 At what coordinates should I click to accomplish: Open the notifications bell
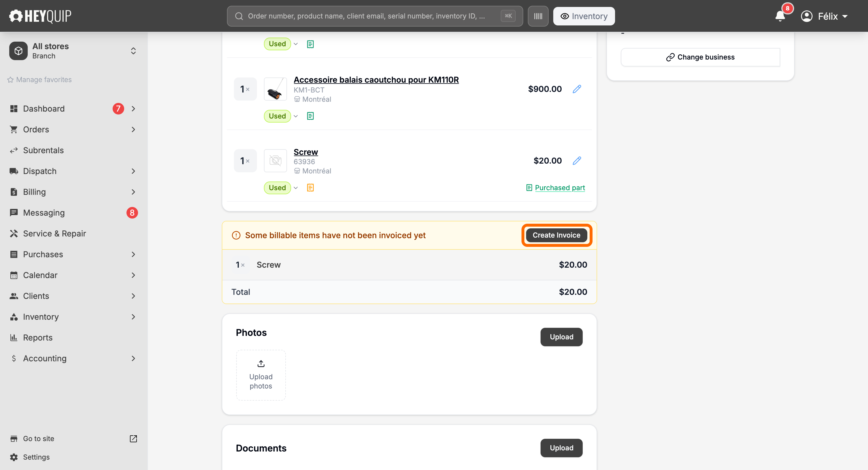780,16
